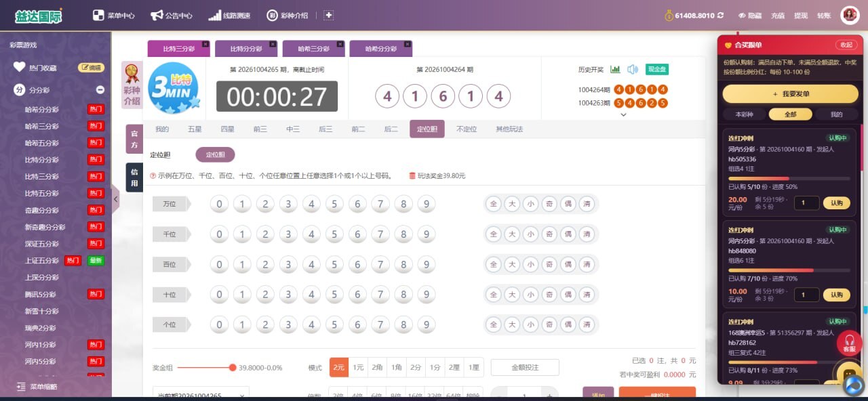Choose the 1元 betting mode
Screen dimensions: 868x401
(359, 367)
